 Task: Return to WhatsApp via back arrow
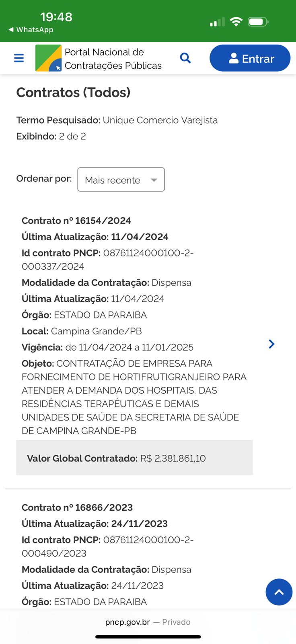[11, 30]
